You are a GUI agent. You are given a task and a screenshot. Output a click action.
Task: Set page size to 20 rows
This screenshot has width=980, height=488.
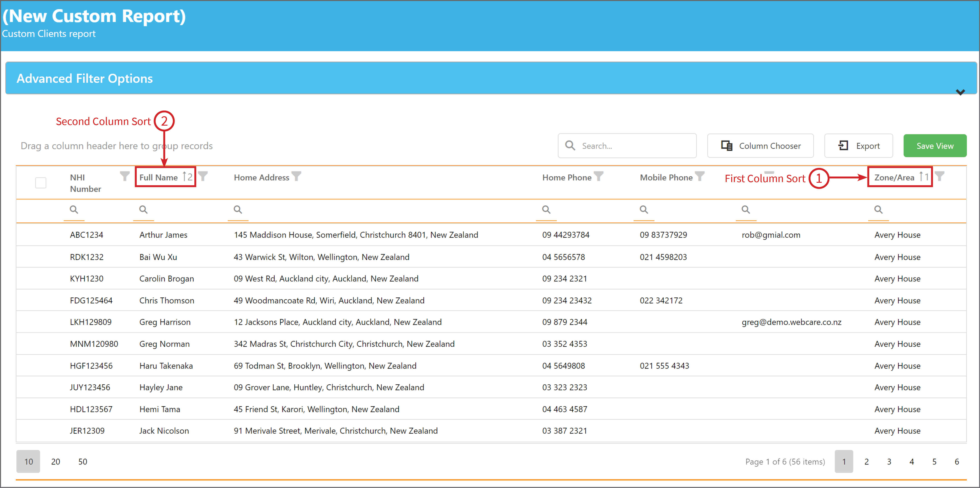click(56, 461)
